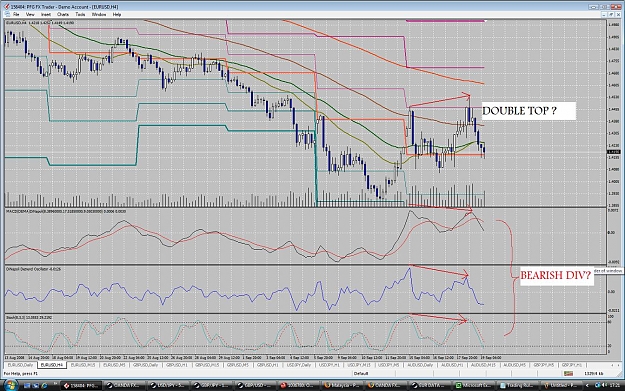Switch to the AUDUSD,Daily chart tab
This screenshot has height=391, width=625.
coord(421,365)
